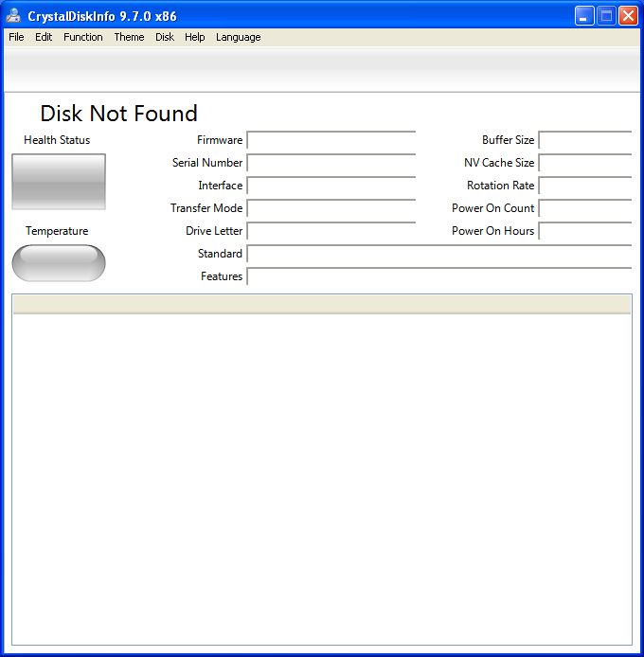The image size is (644, 657).
Task: Click the Standard field
Action: [439, 254]
